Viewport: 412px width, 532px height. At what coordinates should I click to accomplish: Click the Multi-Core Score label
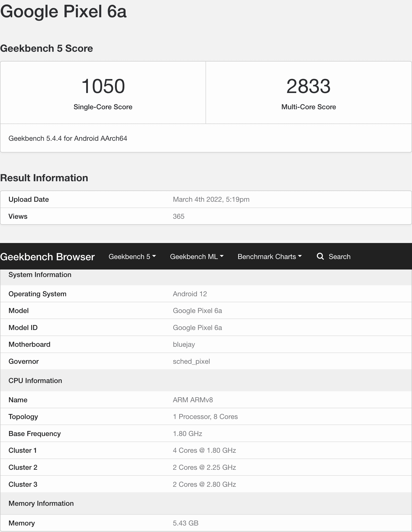click(309, 107)
